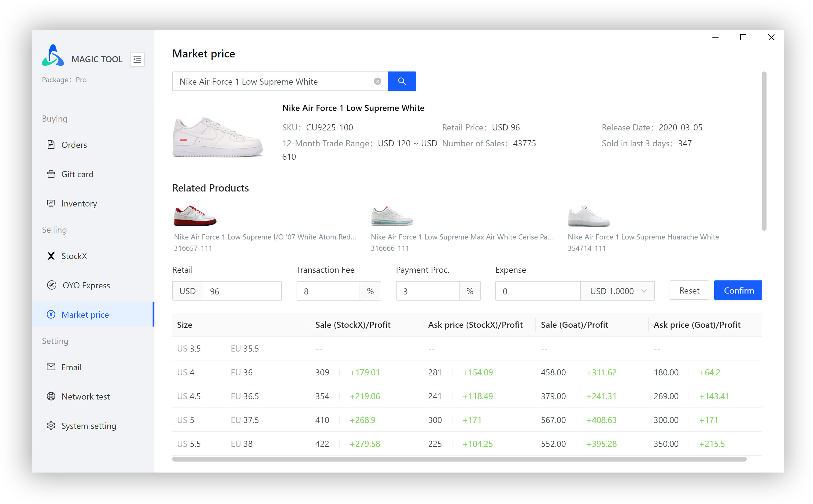
Task: Expand the USD 1.0000 currency dropdown
Action: pyautogui.click(x=617, y=291)
